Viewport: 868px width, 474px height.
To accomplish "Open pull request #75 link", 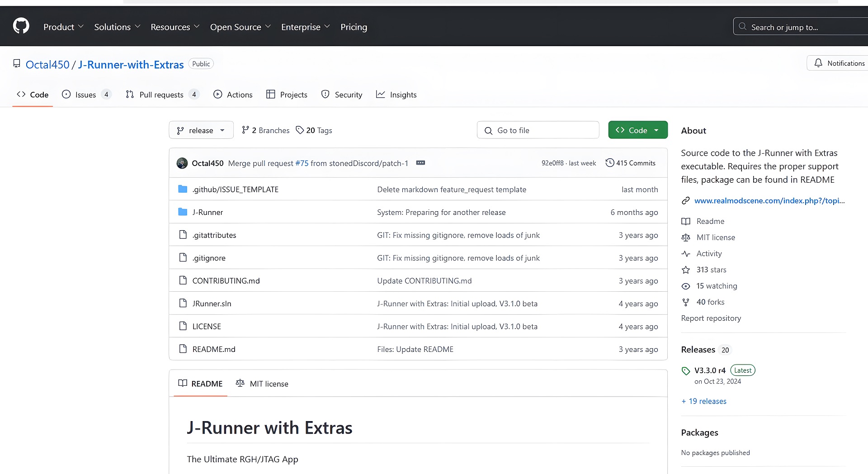I will tap(302, 163).
